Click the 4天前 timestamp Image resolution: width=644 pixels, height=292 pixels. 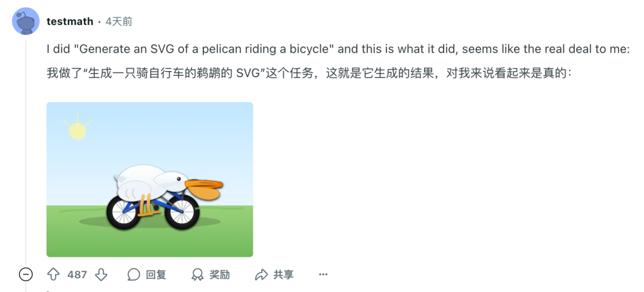coord(119,21)
